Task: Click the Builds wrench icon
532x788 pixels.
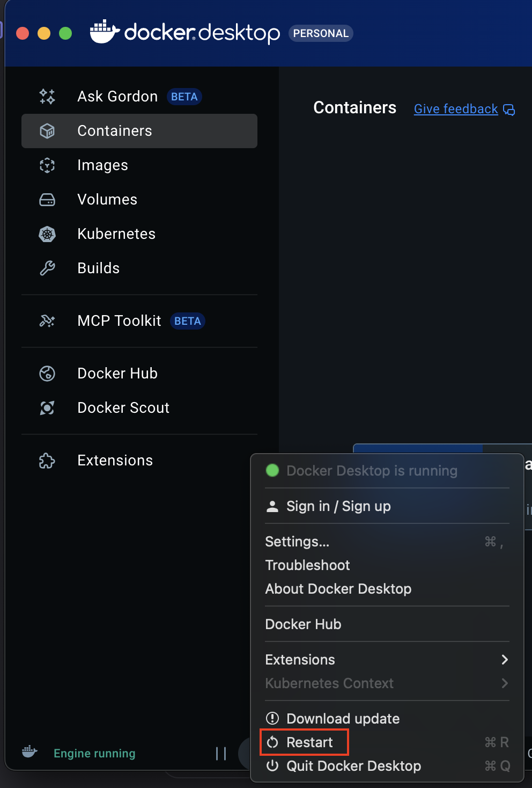Action: 47,268
